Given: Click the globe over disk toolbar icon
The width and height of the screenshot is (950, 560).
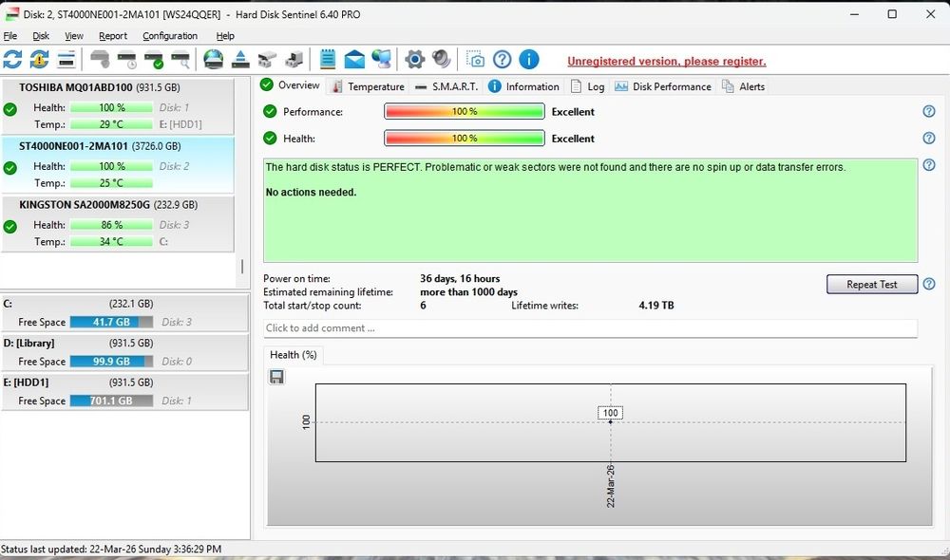Looking at the screenshot, I should (x=213, y=60).
